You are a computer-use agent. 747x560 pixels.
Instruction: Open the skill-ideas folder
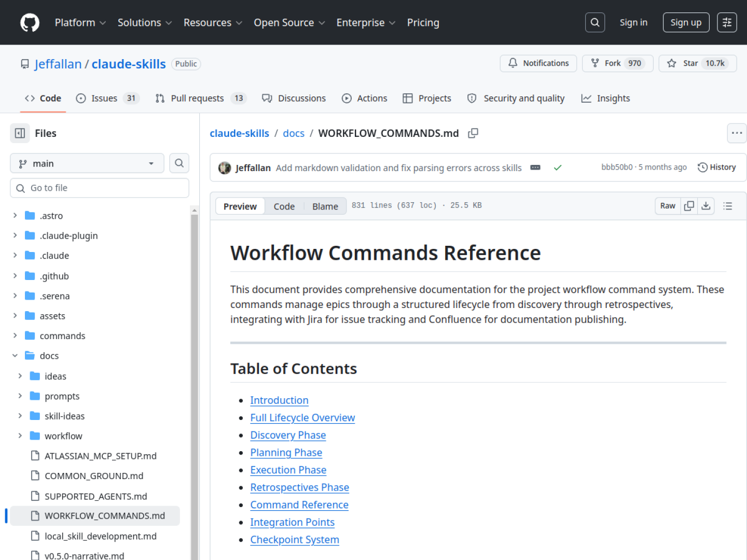(x=64, y=416)
